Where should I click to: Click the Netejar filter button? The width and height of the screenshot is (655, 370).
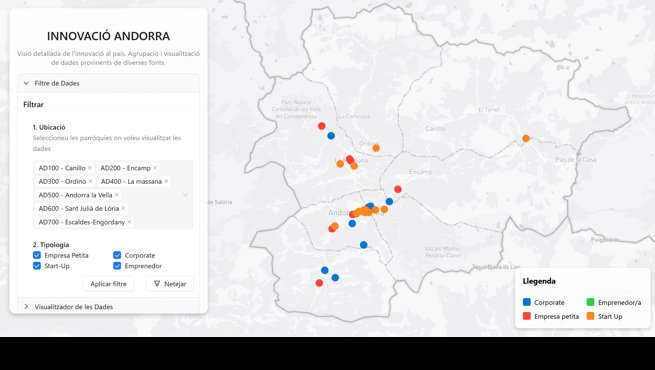click(170, 284)
